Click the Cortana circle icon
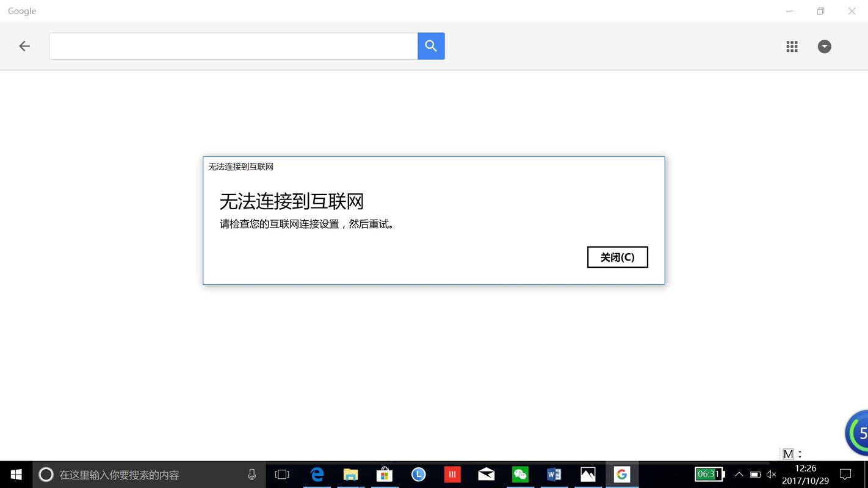This screenshot has width=868, height=488. click(x=46, y=475)
